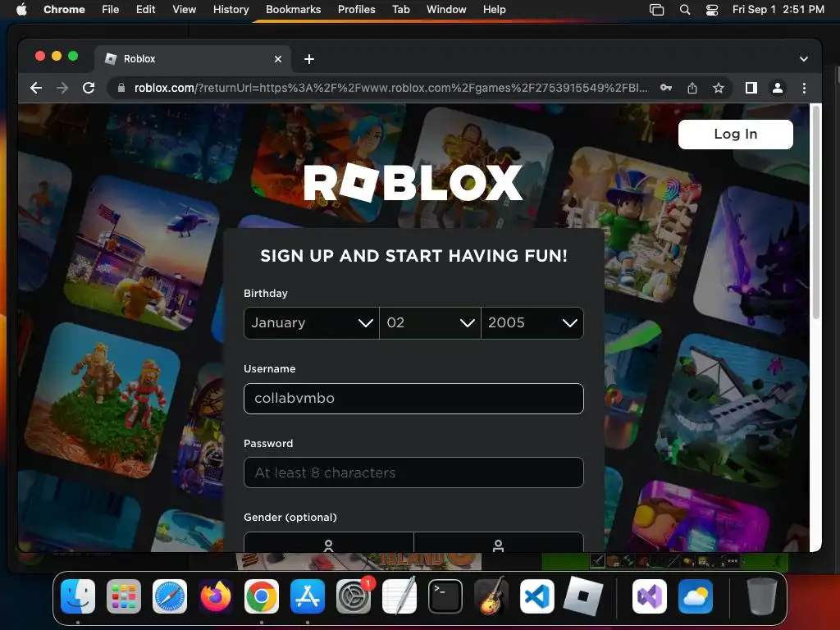Close the Roblox tab
Viewport: 840px width, 630px height.
point(278,59)
